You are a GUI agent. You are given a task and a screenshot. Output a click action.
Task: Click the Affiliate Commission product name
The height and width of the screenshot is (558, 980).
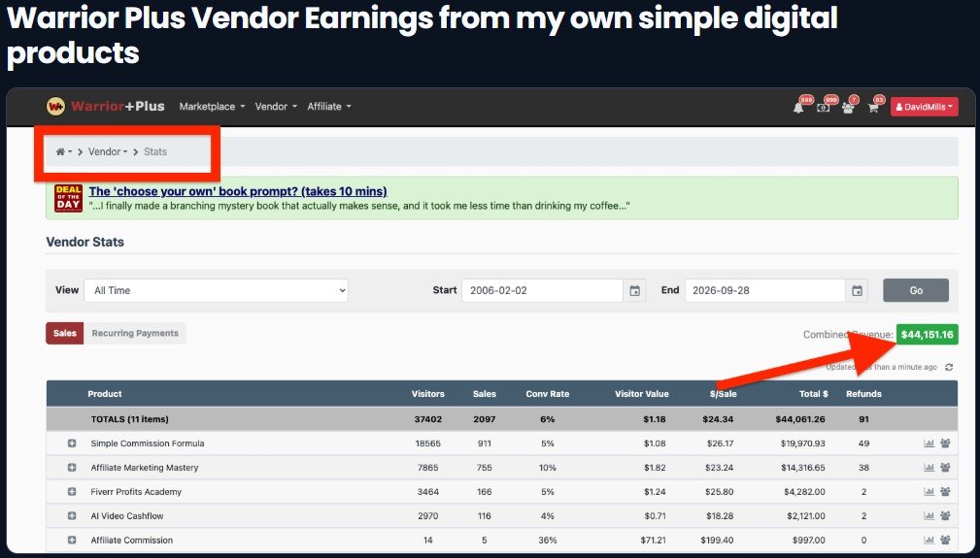coord(131,540)
